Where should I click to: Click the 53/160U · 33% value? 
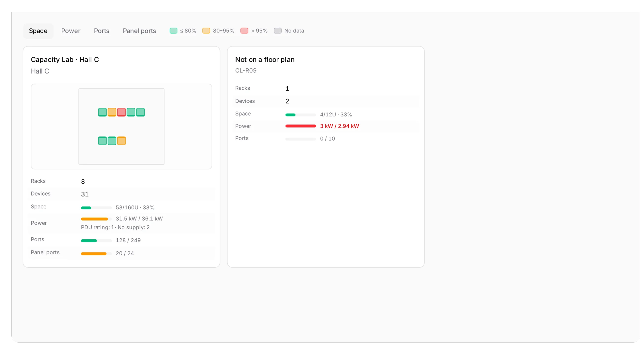135,208
